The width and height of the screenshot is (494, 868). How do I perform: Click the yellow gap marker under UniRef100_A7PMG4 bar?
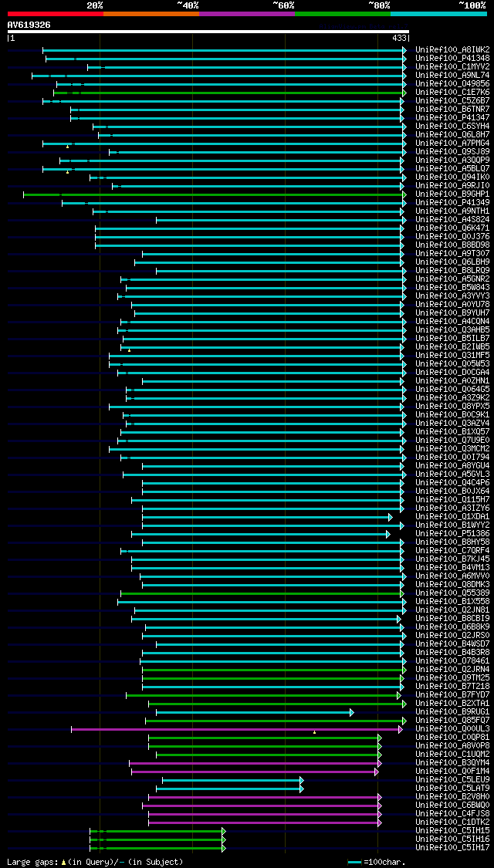[68, 147]
